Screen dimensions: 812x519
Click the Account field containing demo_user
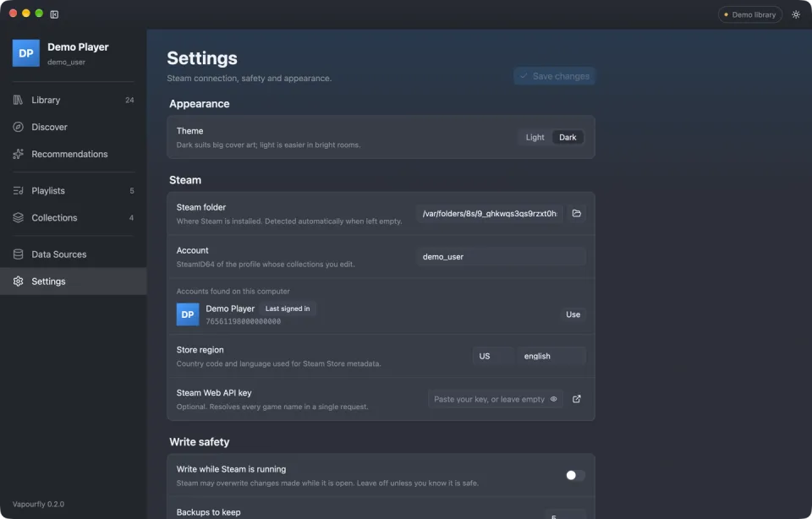tap(501, 256)
